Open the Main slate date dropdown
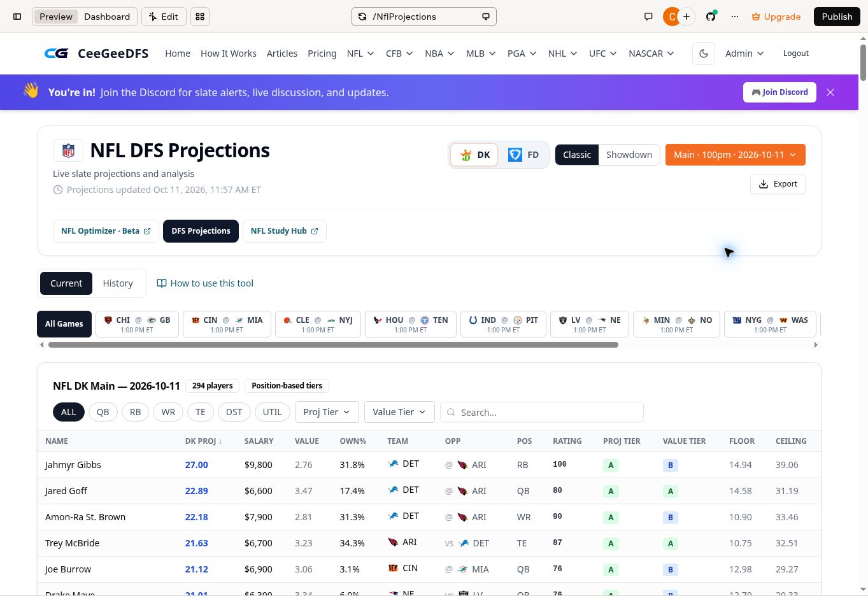Screen dimensions: 868x596 point(736,155)
